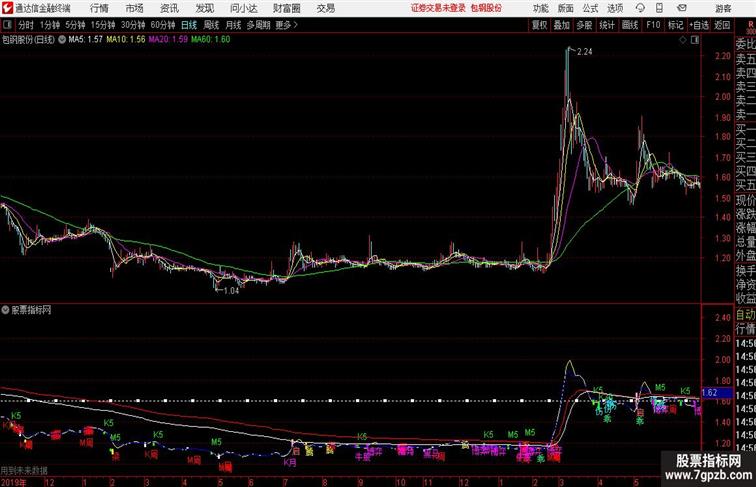The width and height of the screenshot is (756, 487).
Task: Open the 资讯 menu
Action: [x=169, y=8]
